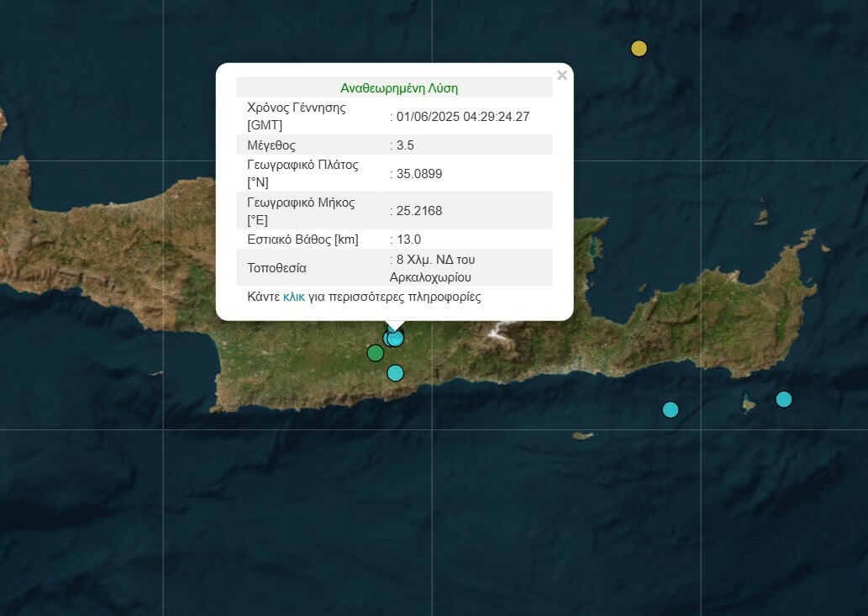Close the earthquake info popup
This screenshot has width=868, height=616.
(x=562, y=76)
